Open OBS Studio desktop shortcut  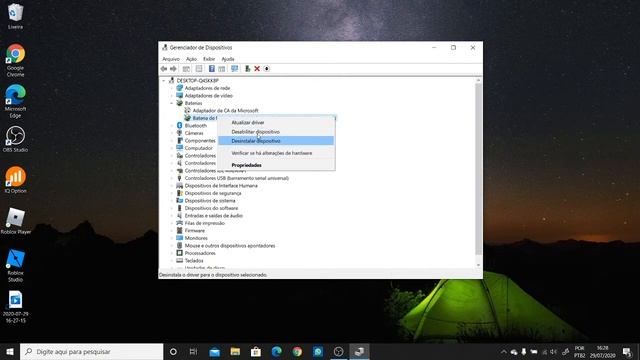click(x=15, y=139)
